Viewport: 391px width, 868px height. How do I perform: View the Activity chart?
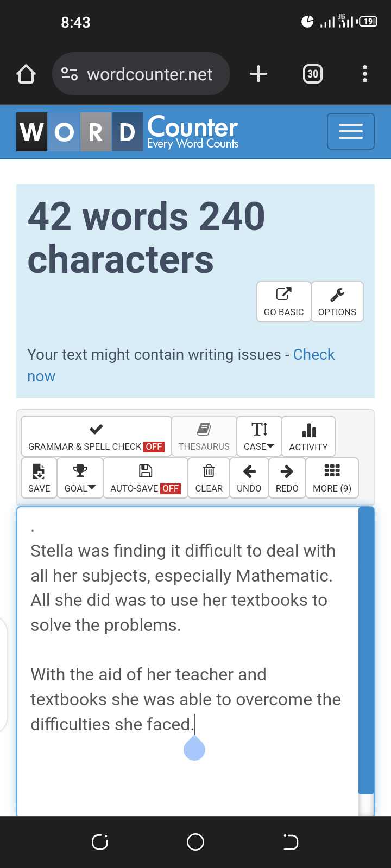(x=308, y=436)
